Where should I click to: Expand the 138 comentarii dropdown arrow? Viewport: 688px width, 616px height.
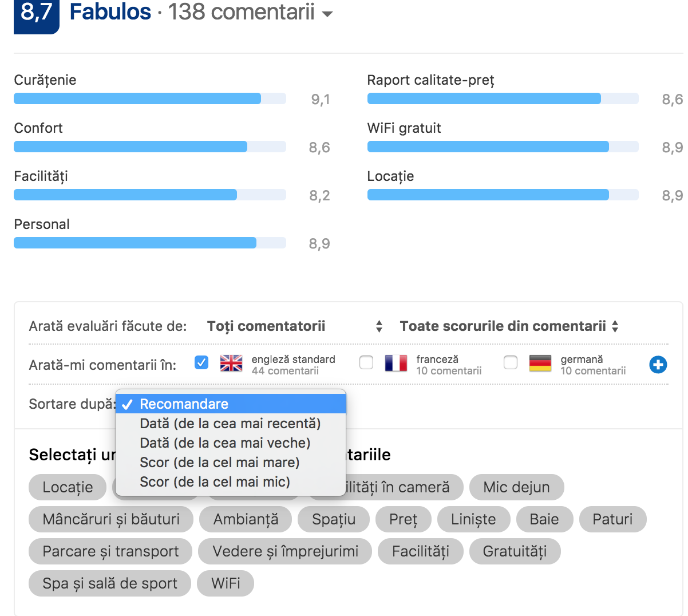click(x=327, y=14)
